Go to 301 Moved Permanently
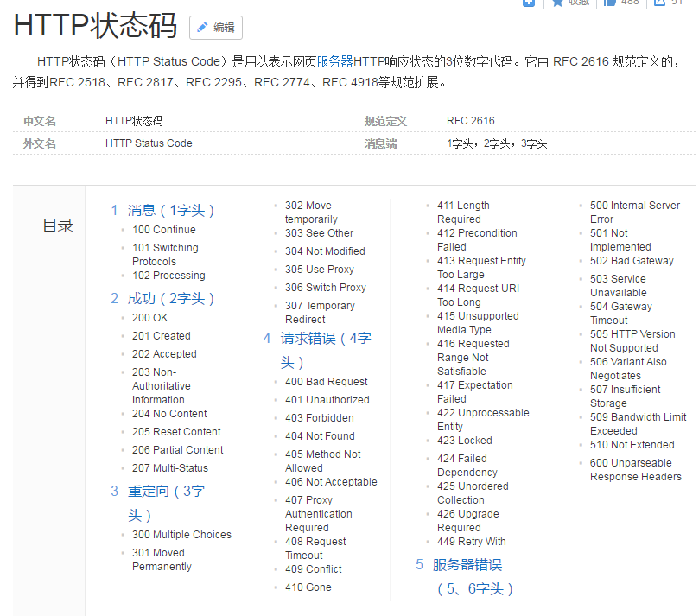 point(162,559)
